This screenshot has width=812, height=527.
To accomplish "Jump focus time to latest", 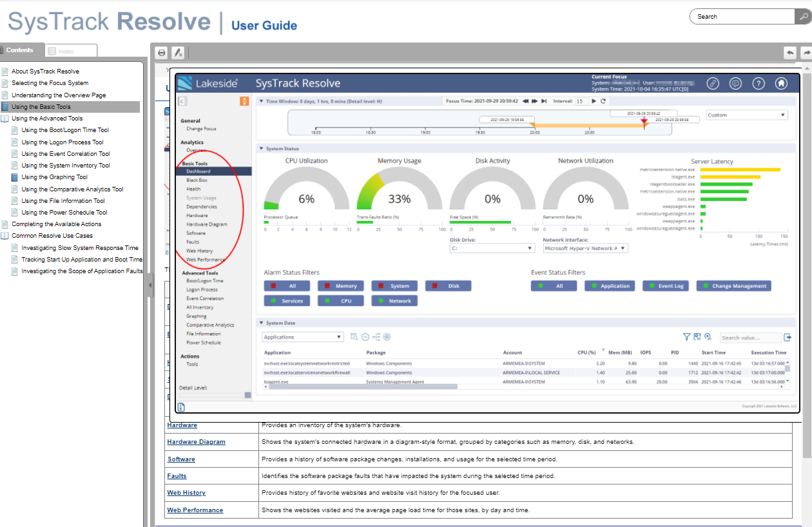I will 544,101.
